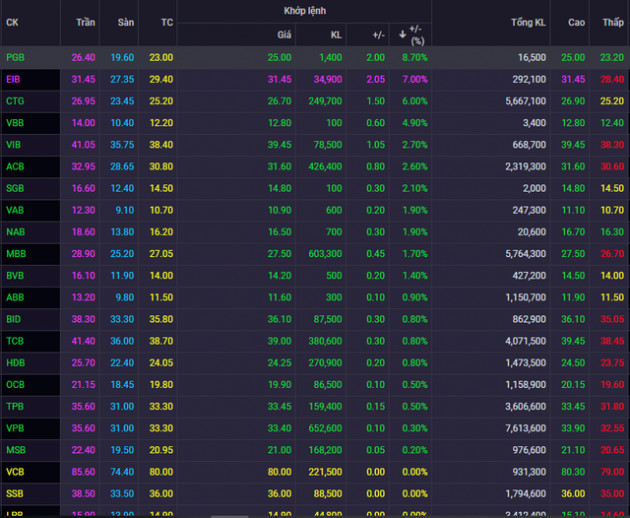Click PGB matched price 25.00 in Giá

tap(279, 57)
